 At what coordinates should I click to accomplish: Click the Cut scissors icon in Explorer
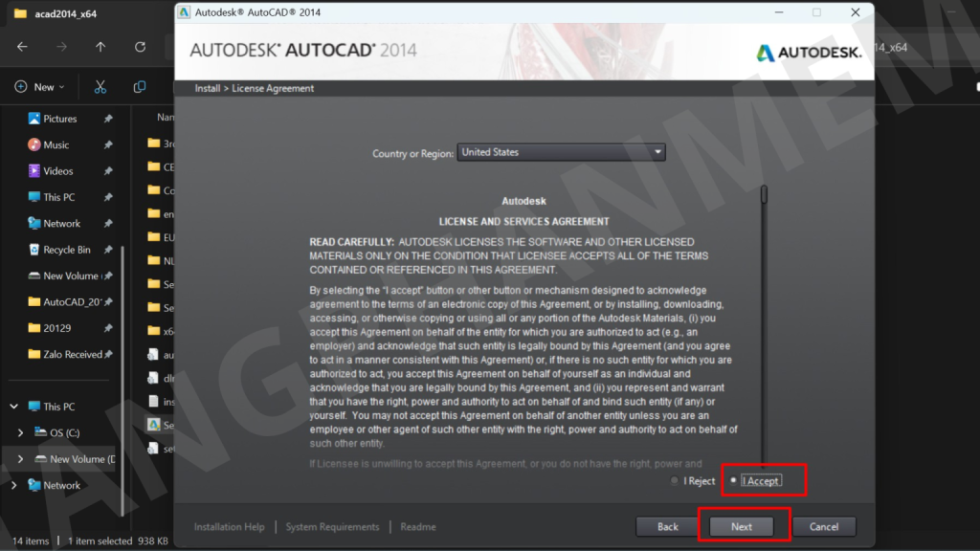[100, 87]
